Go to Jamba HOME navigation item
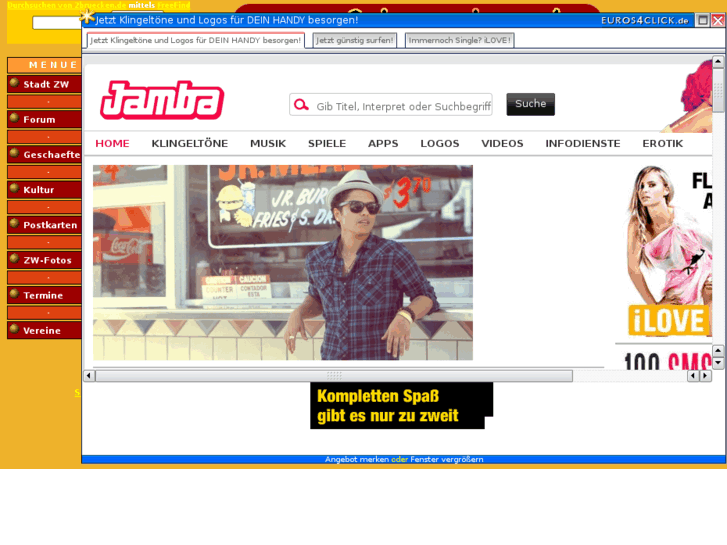 (112, 143)
